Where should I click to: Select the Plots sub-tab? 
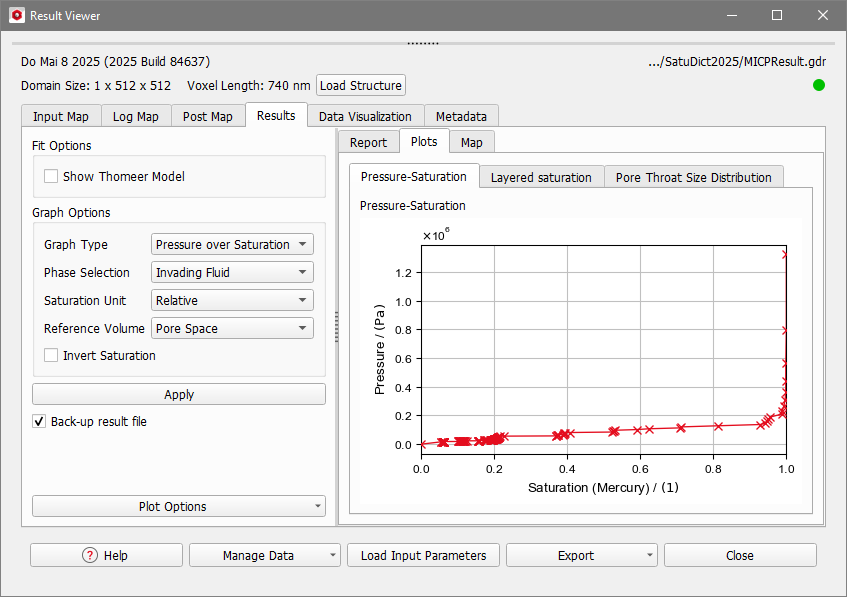tap(424, 142)
